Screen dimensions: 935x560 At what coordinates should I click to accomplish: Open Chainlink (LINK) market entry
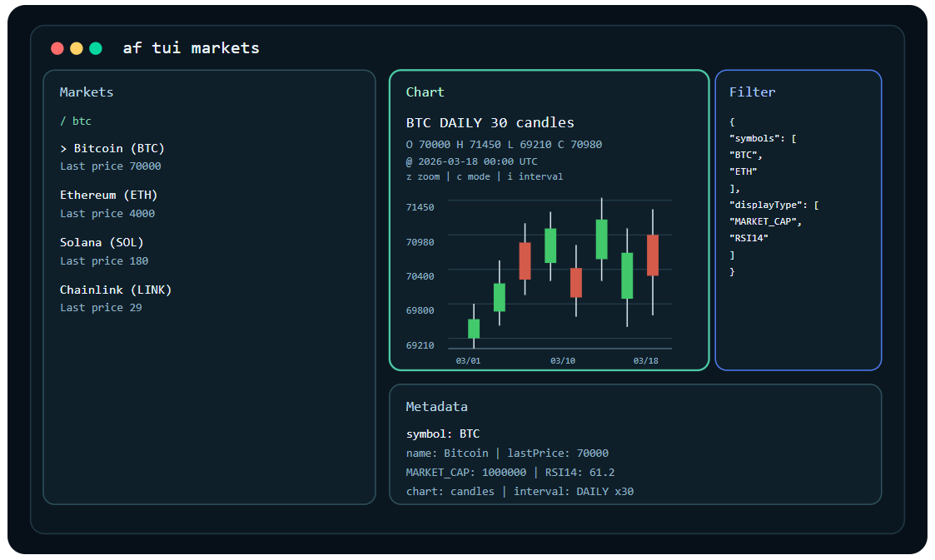(116, 290)
